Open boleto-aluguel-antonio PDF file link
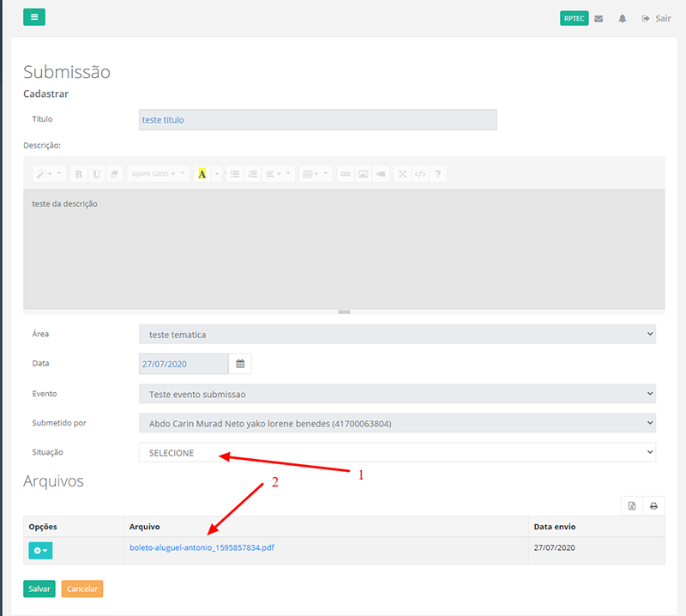This screenshot has height=616, width=686. 202,547
